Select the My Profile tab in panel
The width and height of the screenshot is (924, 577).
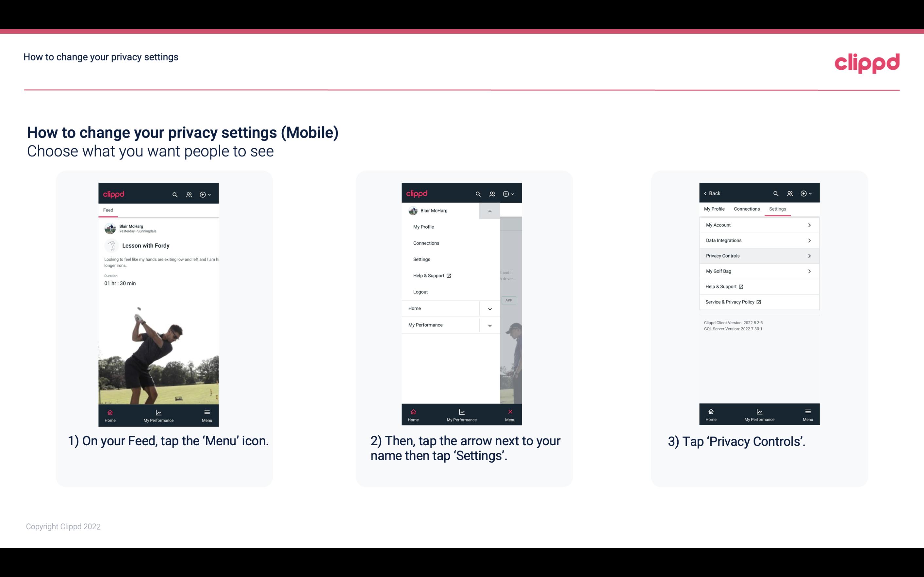click(715, 209)
